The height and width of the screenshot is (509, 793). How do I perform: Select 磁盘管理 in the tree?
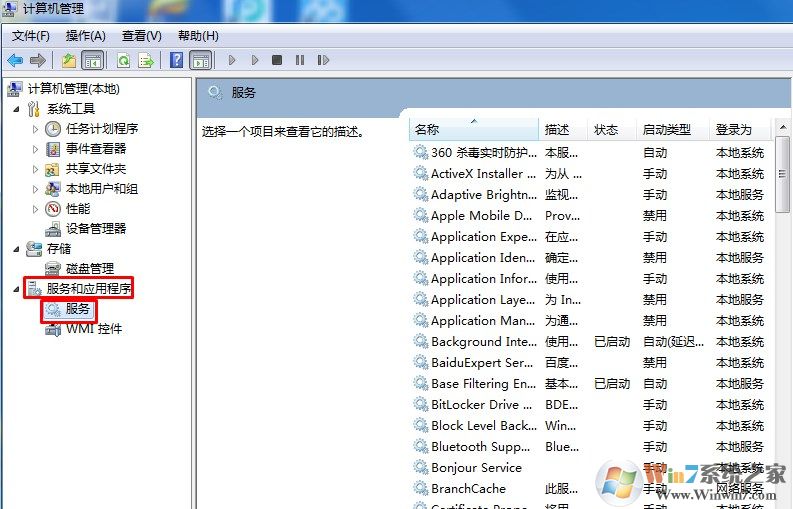coord(90,269)
